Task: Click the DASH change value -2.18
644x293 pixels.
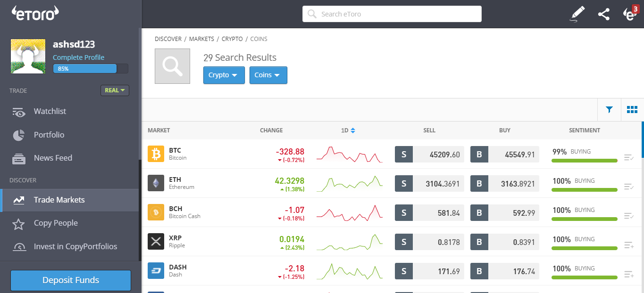Action: 294,269
